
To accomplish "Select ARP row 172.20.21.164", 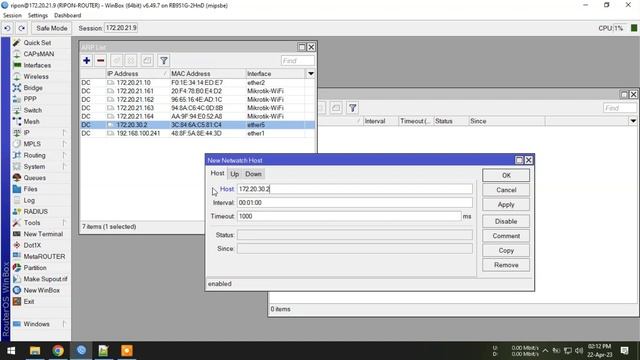I will 198,116.
